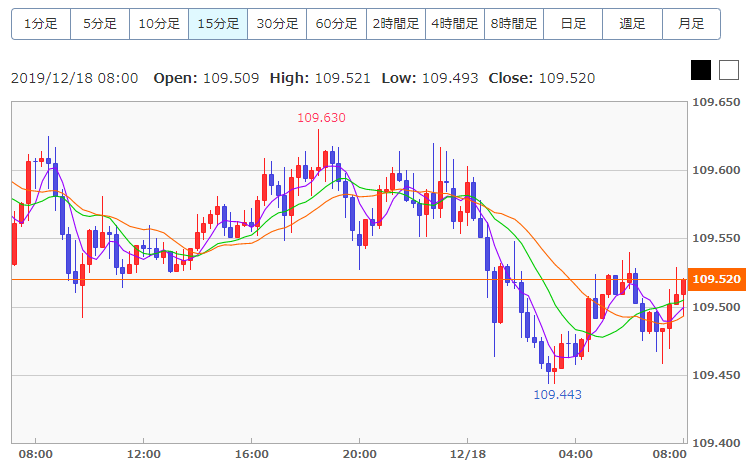This screenshot has width=756, height=466.
Task: Click the 109.443 low price label
Action: point(557,395)
